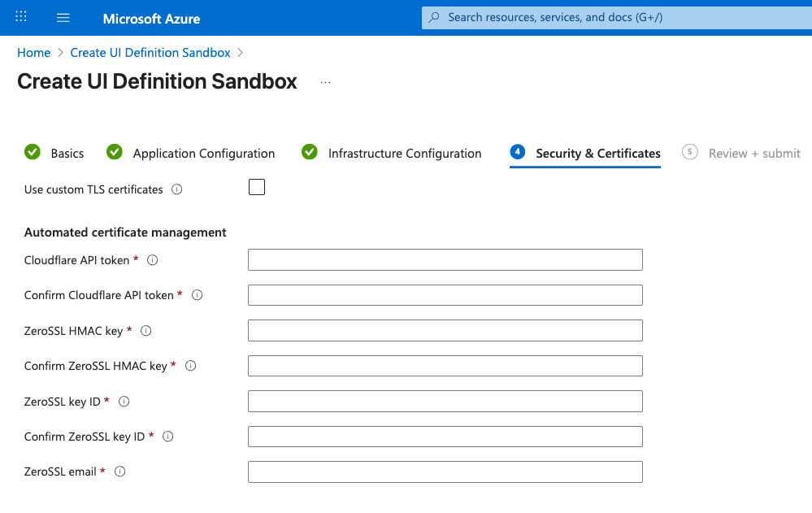Click info icon beside Confirm ZeroSSL key ID

tap(167, 437)
